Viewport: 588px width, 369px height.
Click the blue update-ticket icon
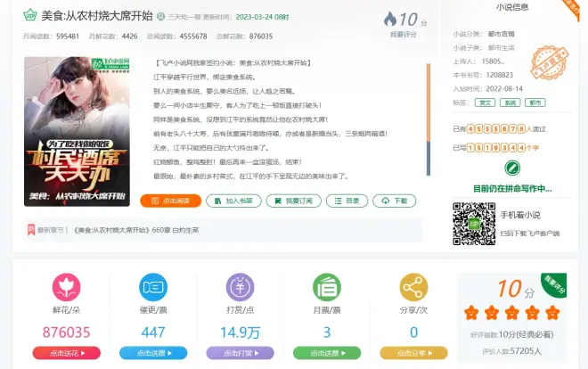pos(153,287)
